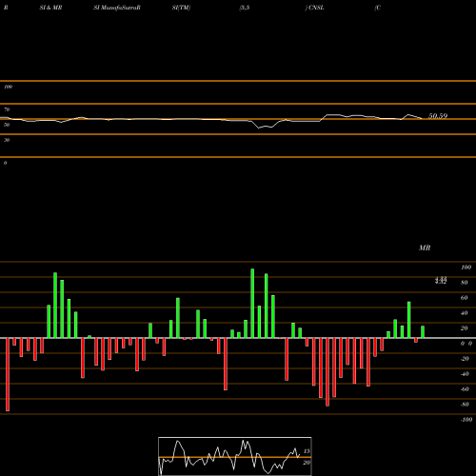Image resolution: width=476 pixels, height=476 pixels.
Task: Click the 'SI & MR' header text
Action: [50, 8]
